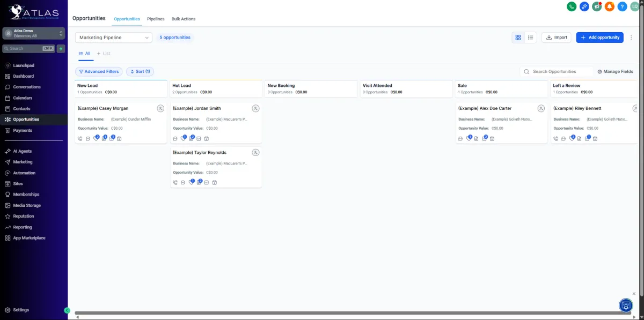Open tasks icon on Jordan Smith card
This screenshot has height=320, width=644.
click(x=199, y=139)
